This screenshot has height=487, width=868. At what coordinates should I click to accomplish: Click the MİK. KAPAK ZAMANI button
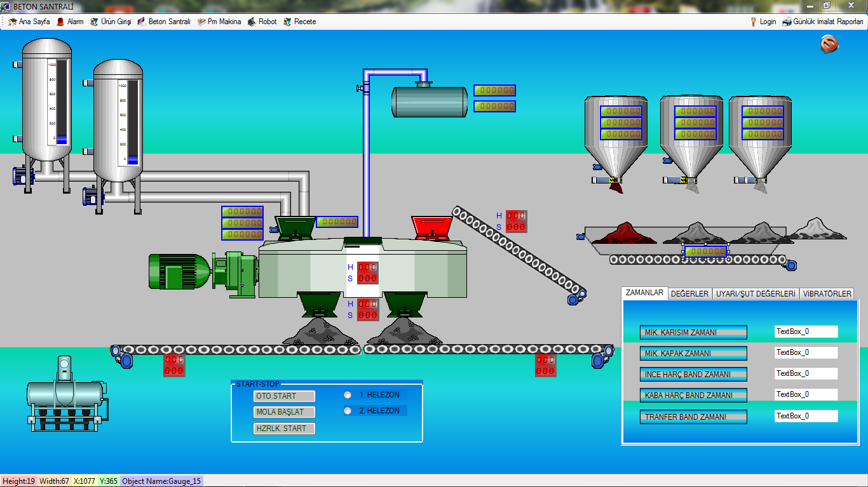point(693,354)
